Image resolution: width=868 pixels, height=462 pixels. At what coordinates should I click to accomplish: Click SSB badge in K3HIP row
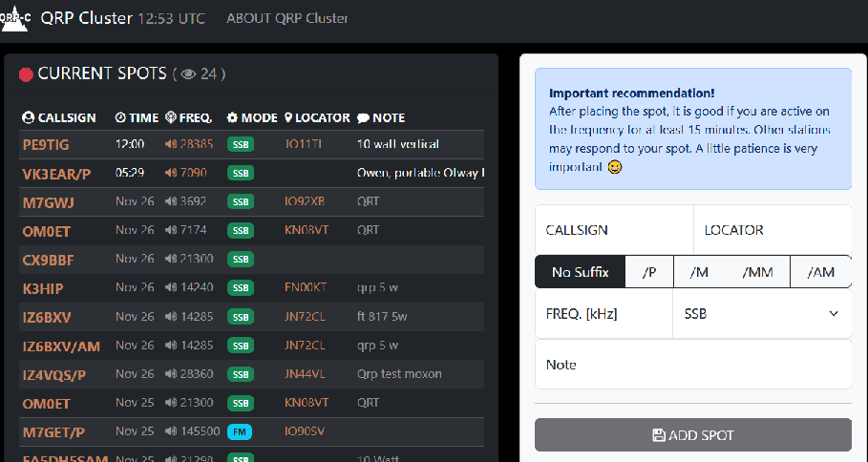tap(241, 287)
